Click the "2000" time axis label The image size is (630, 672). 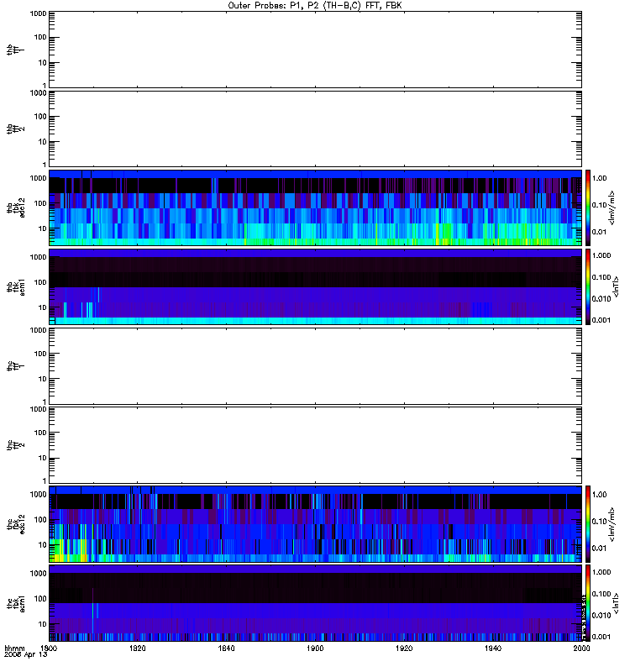pos(581,648)
